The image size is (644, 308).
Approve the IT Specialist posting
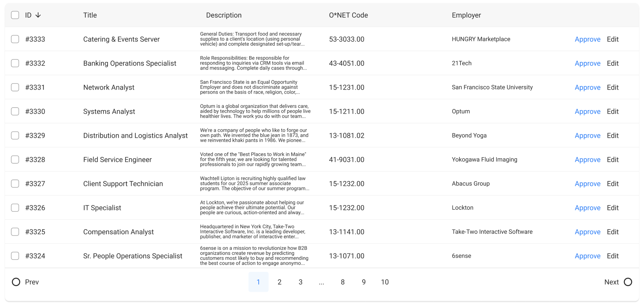click(588, 208)
